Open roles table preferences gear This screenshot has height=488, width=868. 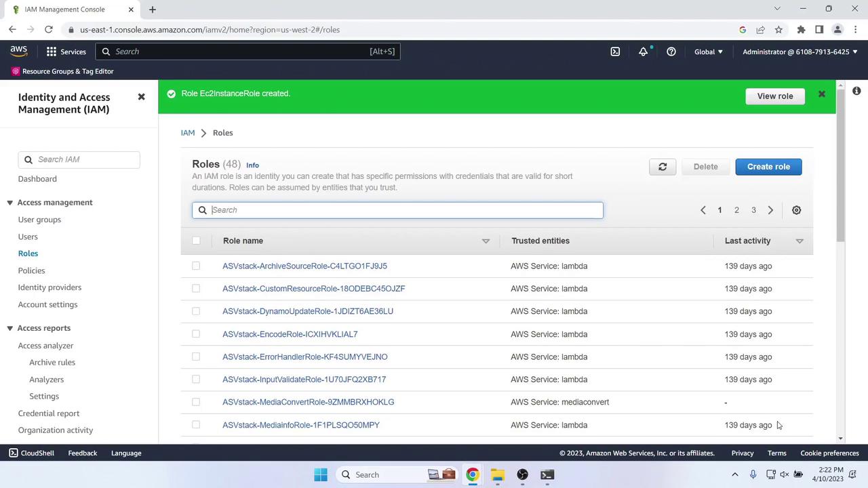(x=797, y=210)
